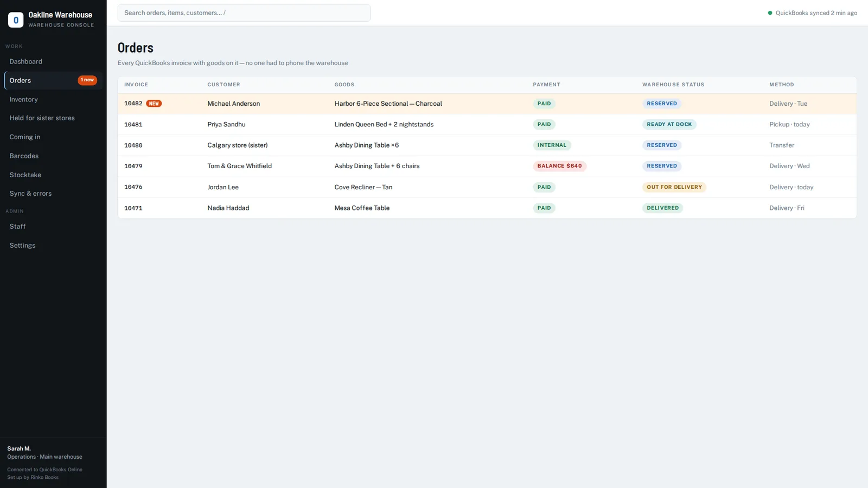
Task: Open invoice 10471
Action: tap(133, 208)
